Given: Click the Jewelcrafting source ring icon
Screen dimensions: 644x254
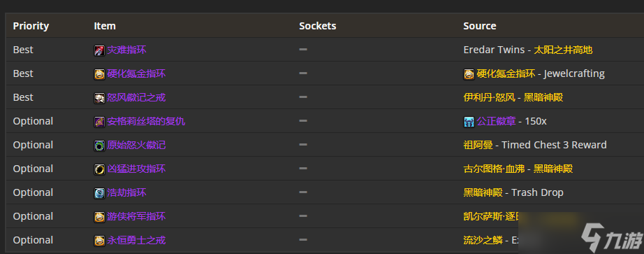Looking at the screenshot, I should pos(469,74).
